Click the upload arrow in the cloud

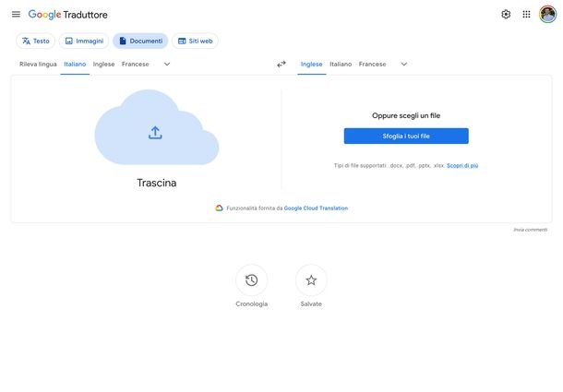coord(155,133)
